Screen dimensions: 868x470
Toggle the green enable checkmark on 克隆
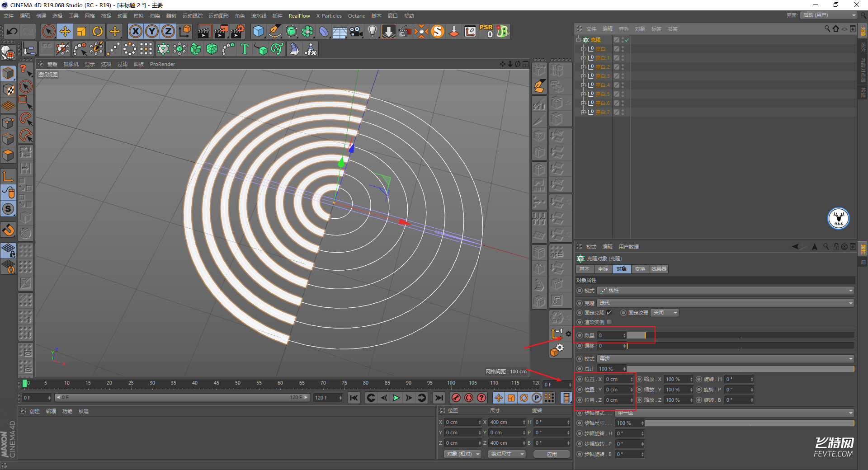click(x=627, y=40)
